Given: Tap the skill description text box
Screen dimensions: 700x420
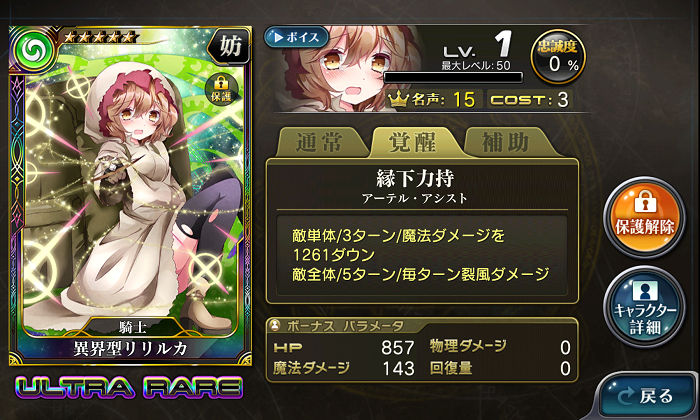Looking at the screenshot, I should [422, 255].
